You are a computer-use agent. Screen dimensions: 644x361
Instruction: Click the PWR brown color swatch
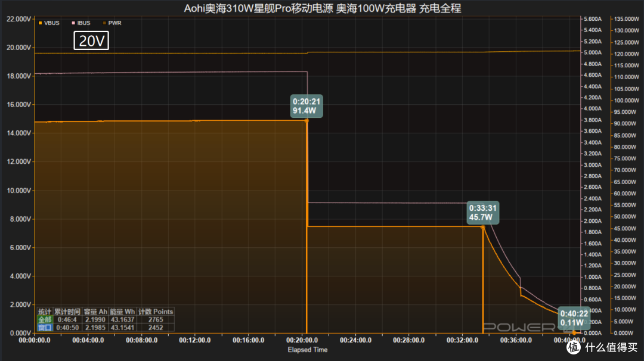(x=104, y=23)
